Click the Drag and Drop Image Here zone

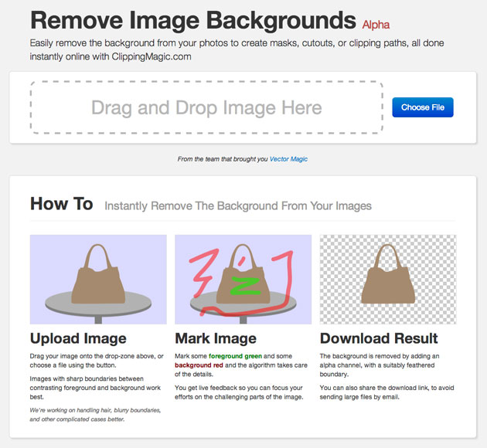pyautogui.click(x=206, y=107)
